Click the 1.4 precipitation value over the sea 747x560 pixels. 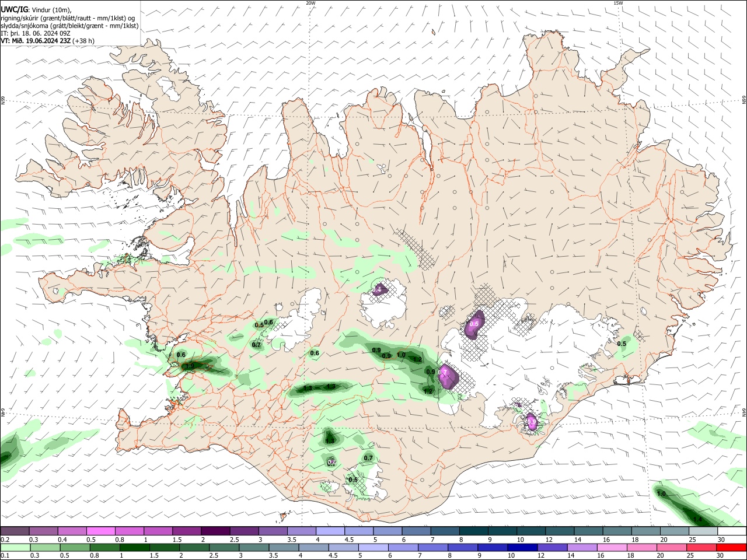click(697, 519)
